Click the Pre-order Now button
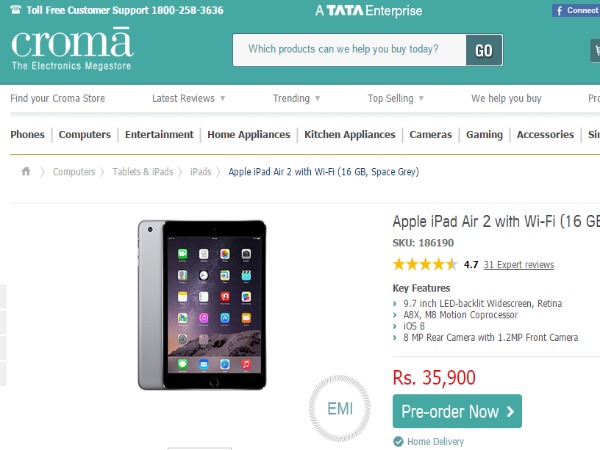600x450 pixels. tap(457, 411)
